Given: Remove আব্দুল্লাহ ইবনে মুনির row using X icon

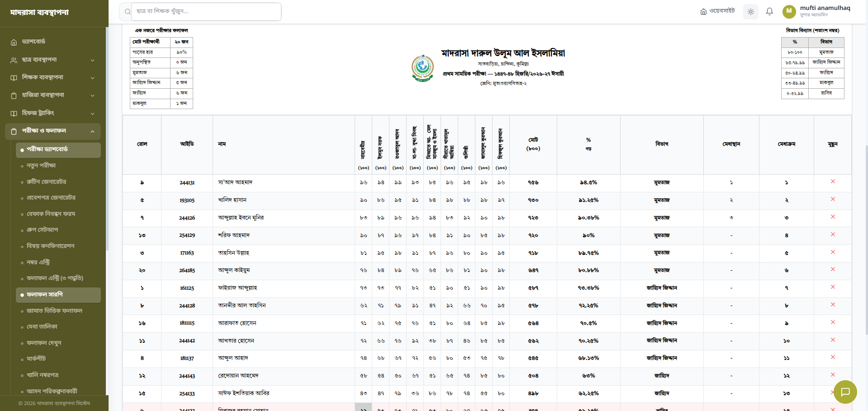Looking at the screenshot, I should 833,217.
